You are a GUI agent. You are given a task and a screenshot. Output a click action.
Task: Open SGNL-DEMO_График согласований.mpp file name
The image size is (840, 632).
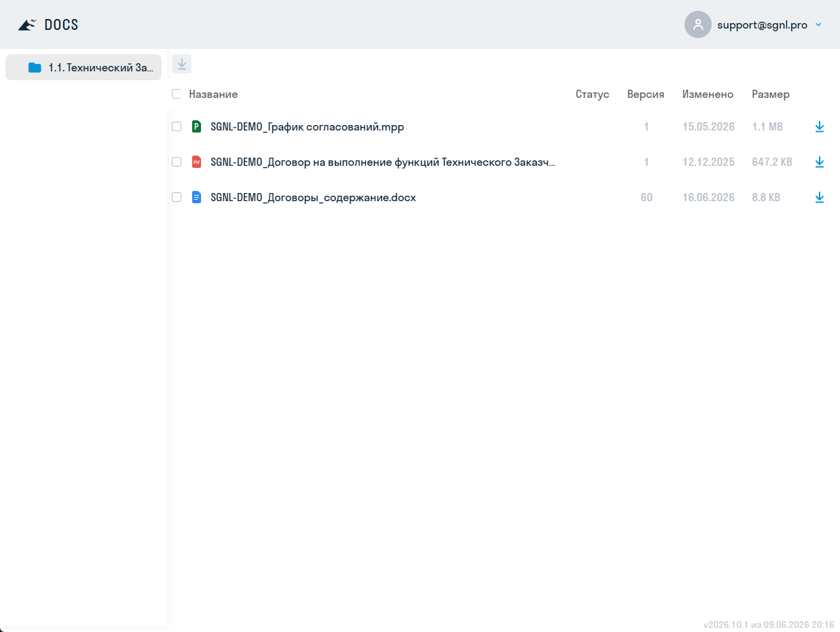(308, 127)
